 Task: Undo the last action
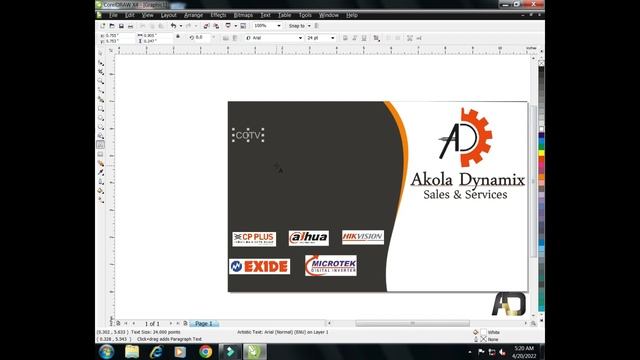[174, 26]
